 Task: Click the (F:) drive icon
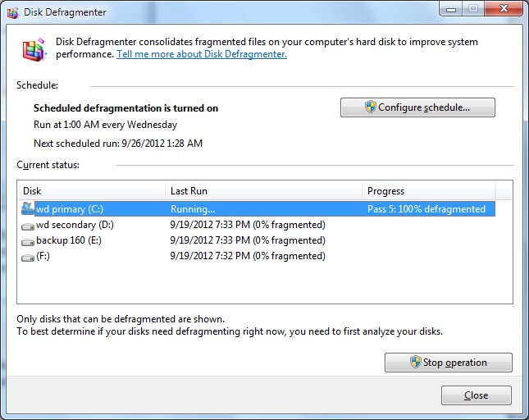28,258
